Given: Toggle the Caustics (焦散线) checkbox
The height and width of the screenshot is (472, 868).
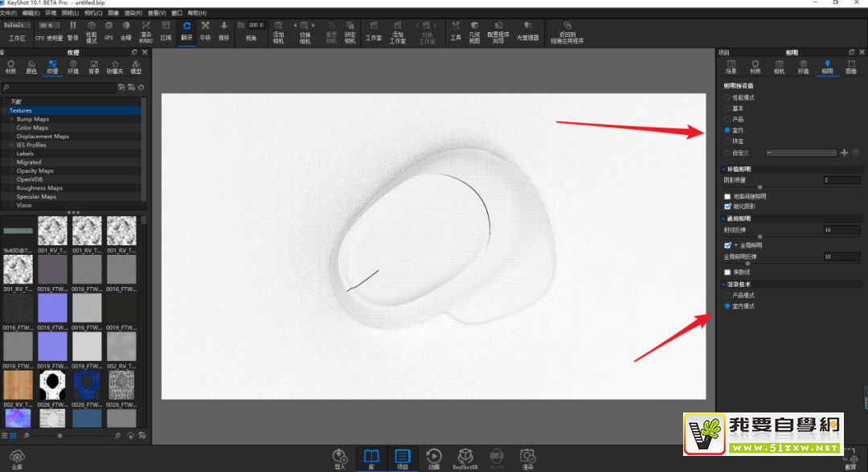Looking at the screenshot, I should [727, 272].
